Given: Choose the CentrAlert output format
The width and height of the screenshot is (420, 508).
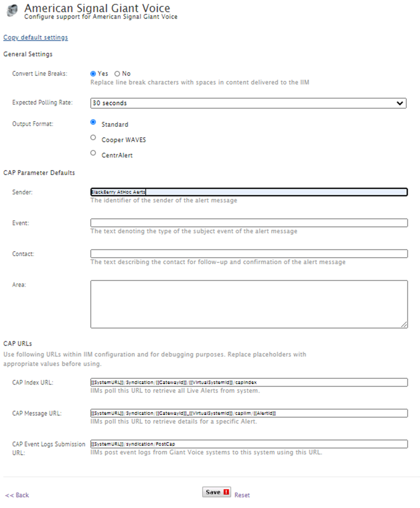Looking at the screenshot, I should point(93,153).
